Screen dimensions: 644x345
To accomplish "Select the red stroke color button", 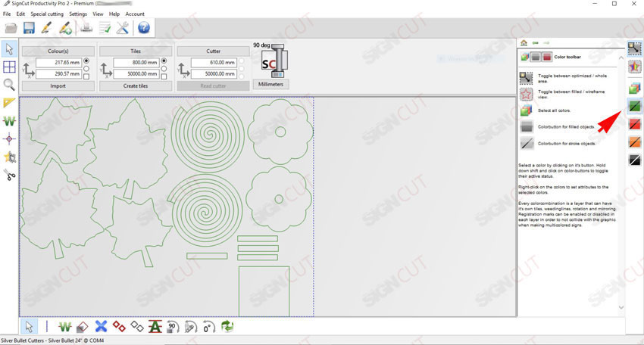I will pos(635,124).
